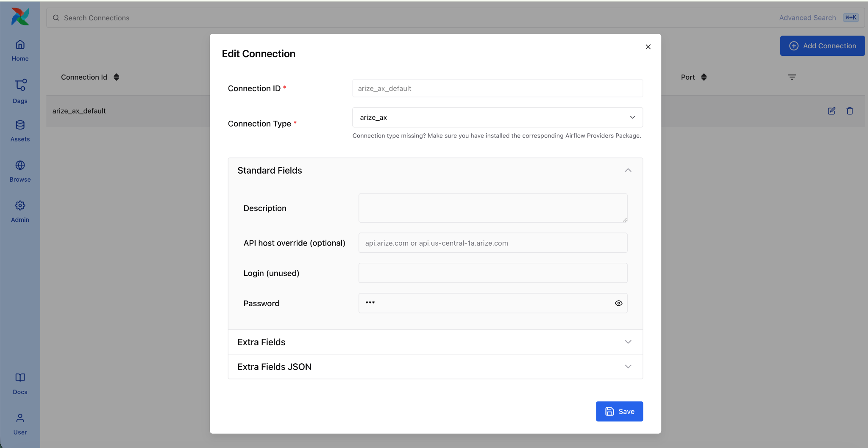Click the Login (unused) field

493,273
